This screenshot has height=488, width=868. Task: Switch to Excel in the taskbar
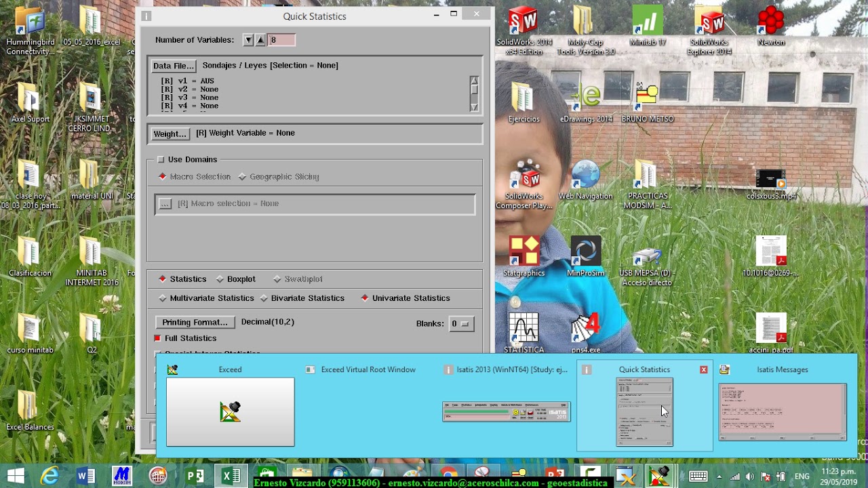[x=231, y=476]
